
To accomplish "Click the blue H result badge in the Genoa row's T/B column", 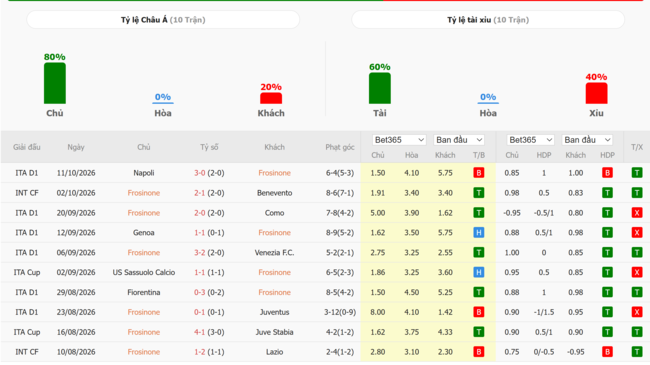I will (x=479, y=233).
